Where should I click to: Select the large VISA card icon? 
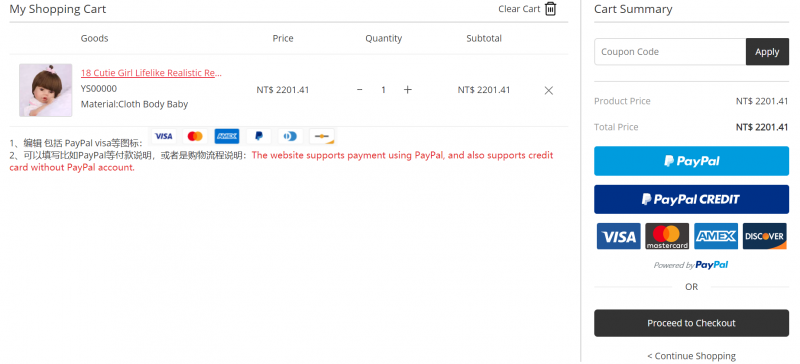[x=619, y=236]
